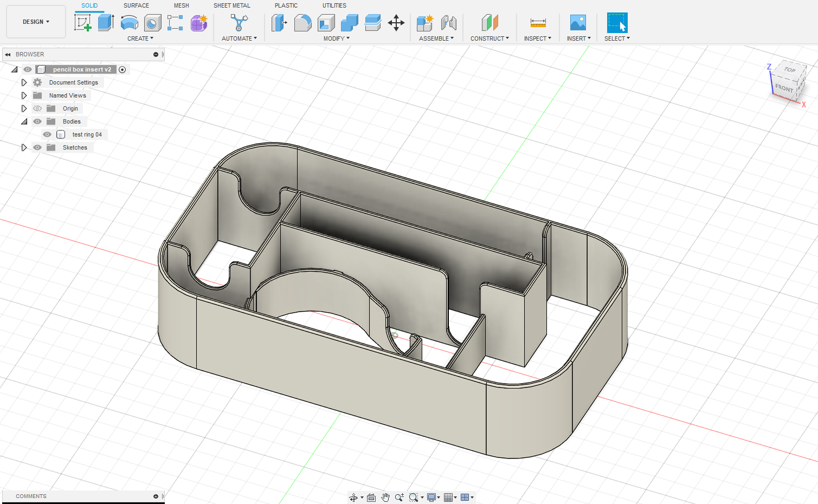Screen dimensions: 818x504
Task: Toggle visibility of the Bodies folder
Action: click(37, 121)
